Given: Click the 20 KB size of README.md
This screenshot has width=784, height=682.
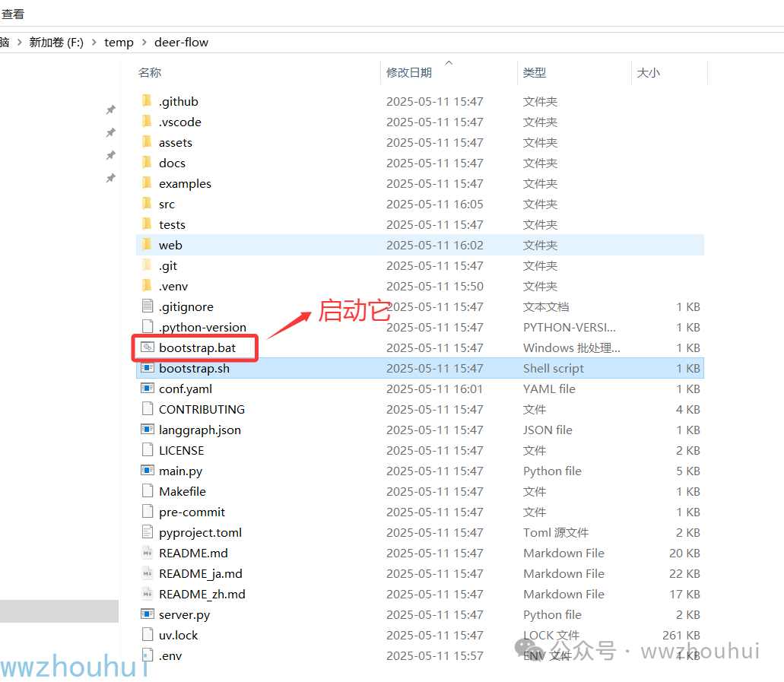Looking at the screenshot, I should (684, 553).
